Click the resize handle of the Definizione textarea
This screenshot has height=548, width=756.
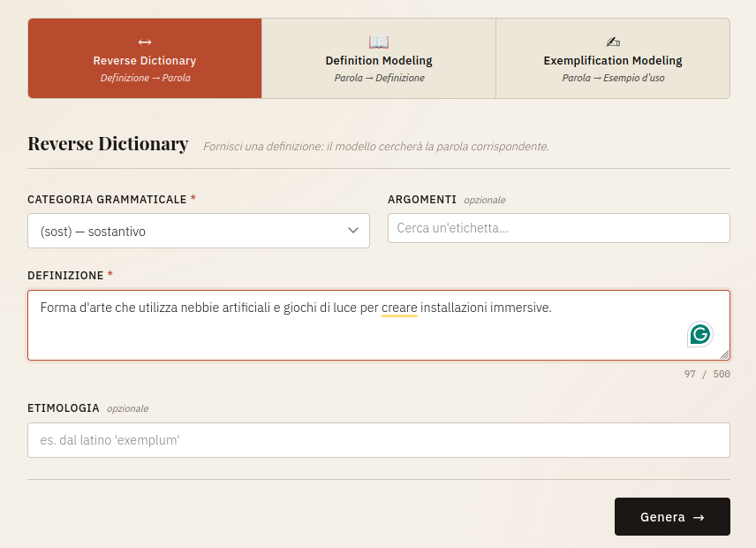coord(724,354)
